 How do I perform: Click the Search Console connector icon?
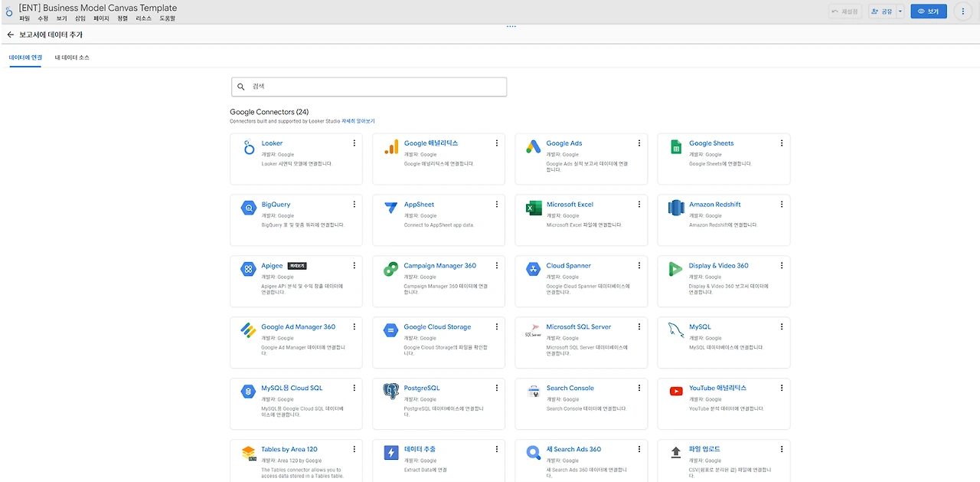point(534,392)
